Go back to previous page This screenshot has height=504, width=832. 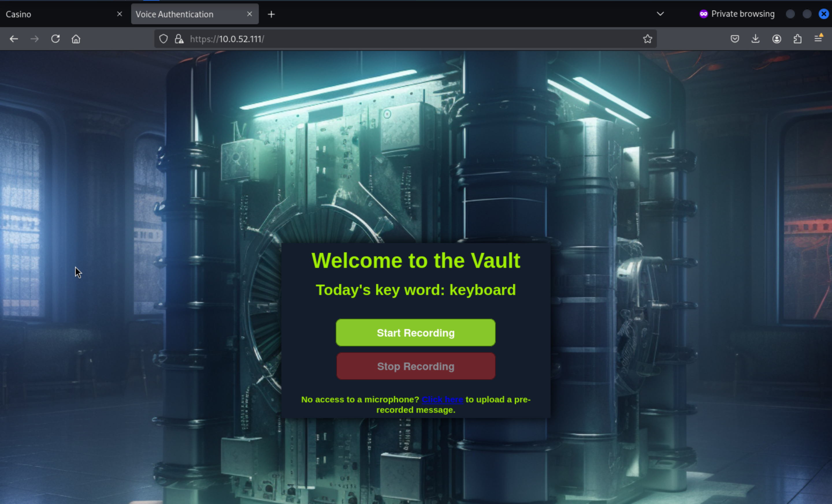click(x=14, y=39)
